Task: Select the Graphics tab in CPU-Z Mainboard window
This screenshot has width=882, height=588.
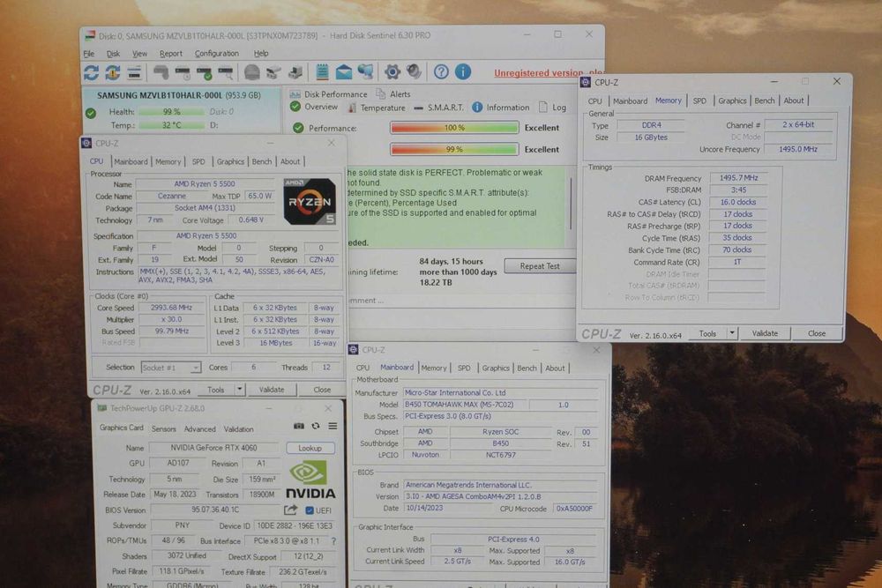Action: 496,368
